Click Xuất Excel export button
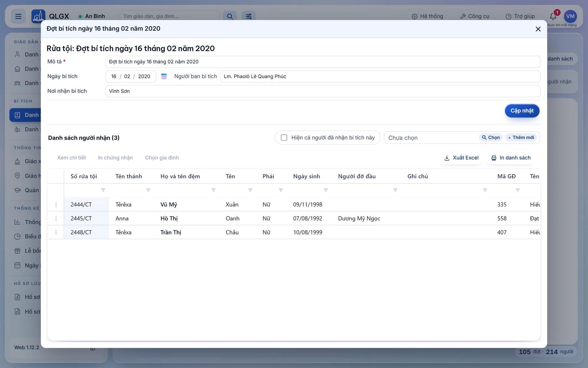This screenshot has width=588, height=368. (461, 158)
